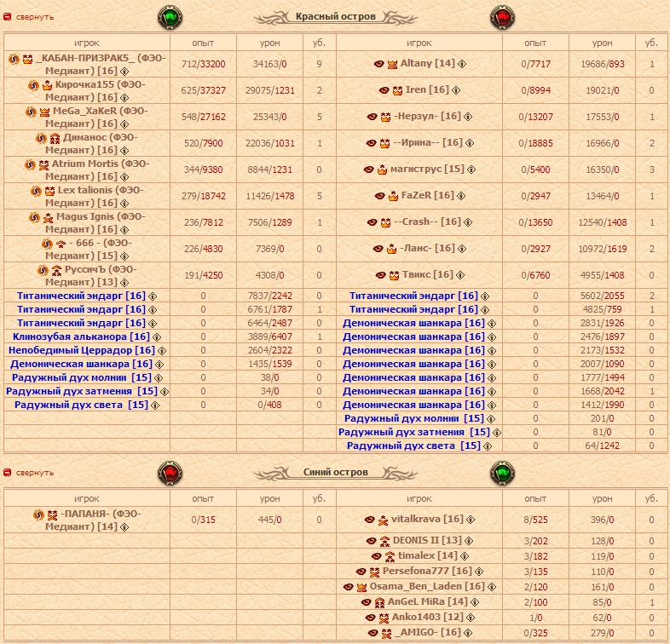Open info icon for - 666 - player
The height and width of the screenshot is (644, 670).
pos(124,256)
